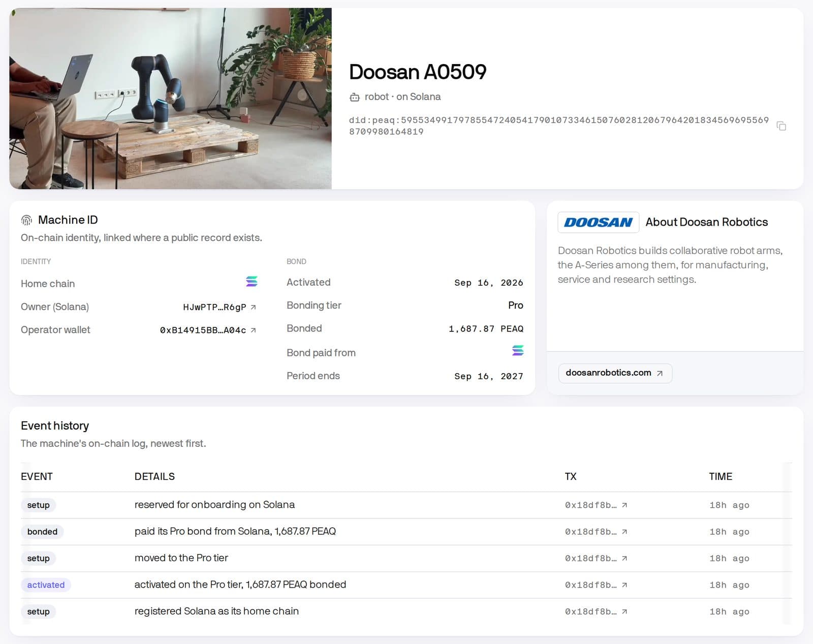
Task: Click the Solana logo in Home chain row
Action: (x=252, y=281)
